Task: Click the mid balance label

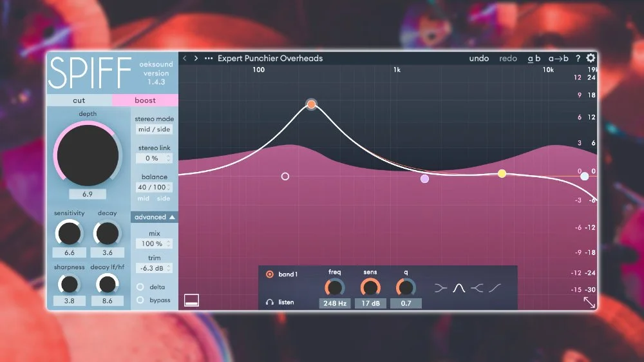Action: click(x=144, y=198)
